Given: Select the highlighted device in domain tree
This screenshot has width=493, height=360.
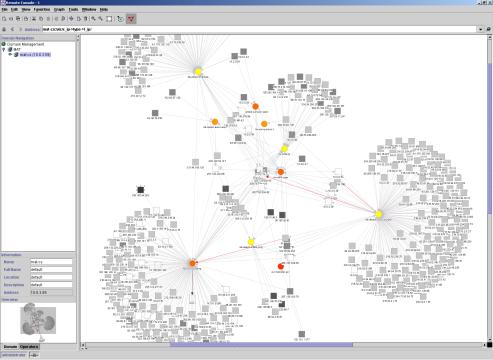Looking at the screenshot, I should pyautogui.click(x=35, y=55).
